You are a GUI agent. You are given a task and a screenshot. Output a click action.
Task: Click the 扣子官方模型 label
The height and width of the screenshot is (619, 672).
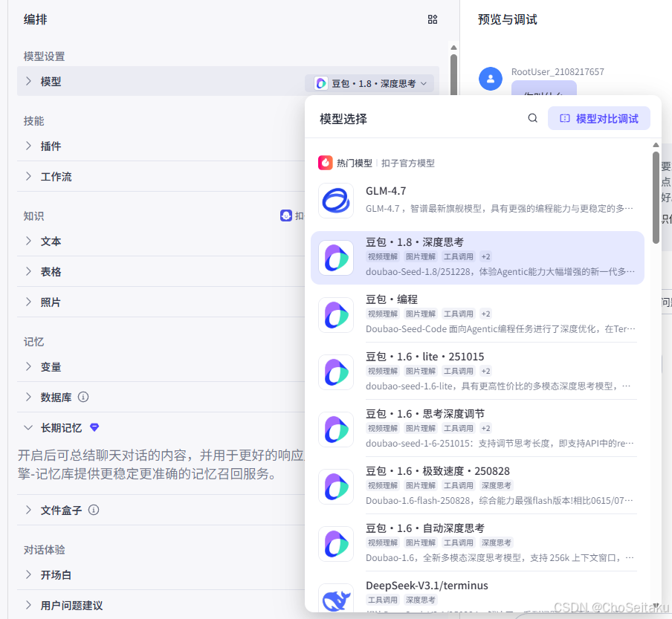tap(407, 163)
